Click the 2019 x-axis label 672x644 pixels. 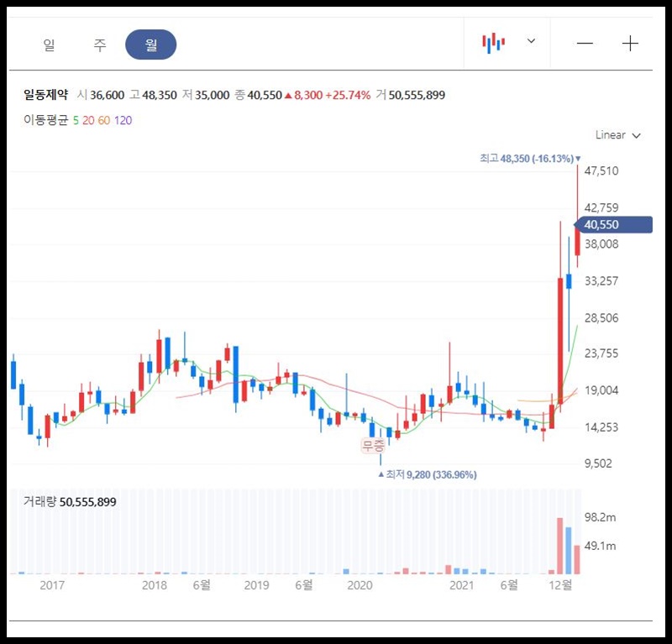click(x=256, y=585)
